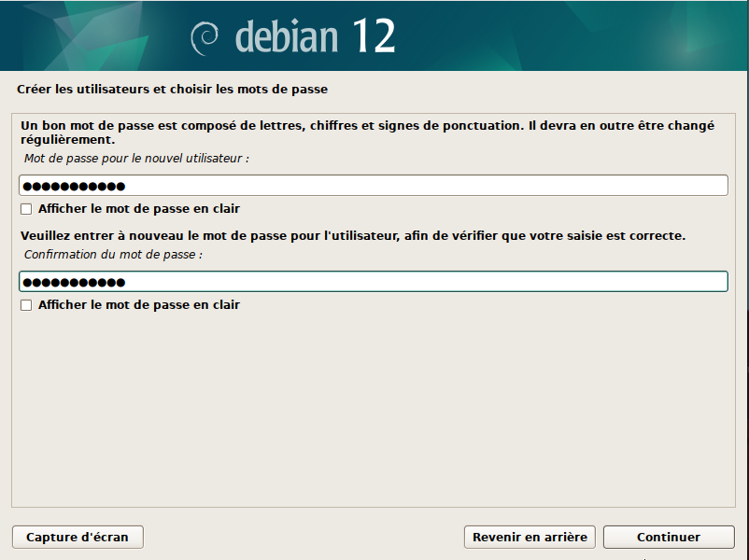Click the text "Veuillez entrer à nouveau le mot de passe"

pyautogui.click(x=152, y=236)
